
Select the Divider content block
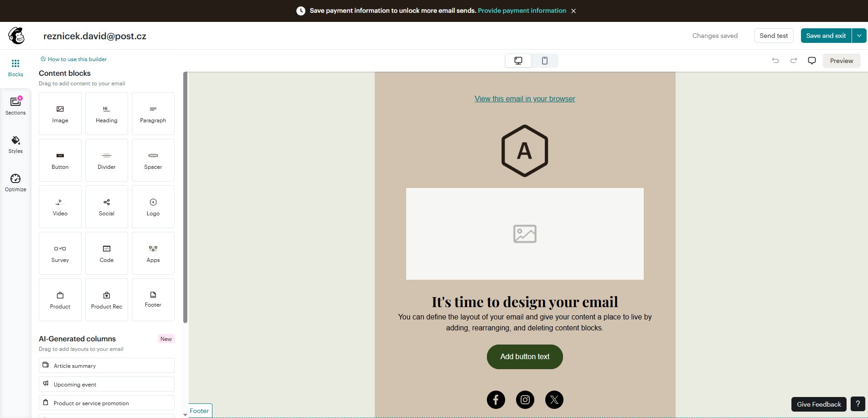(x=107, y=160)
